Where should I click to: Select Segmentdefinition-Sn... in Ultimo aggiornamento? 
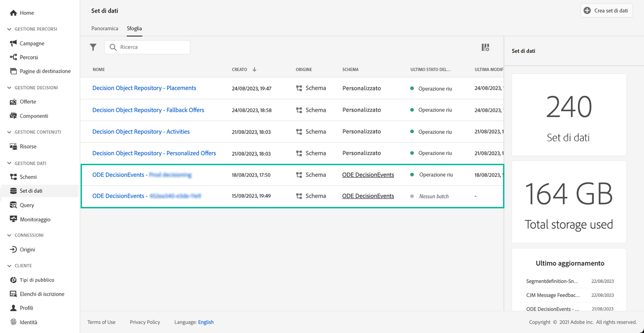click(552, 281)
